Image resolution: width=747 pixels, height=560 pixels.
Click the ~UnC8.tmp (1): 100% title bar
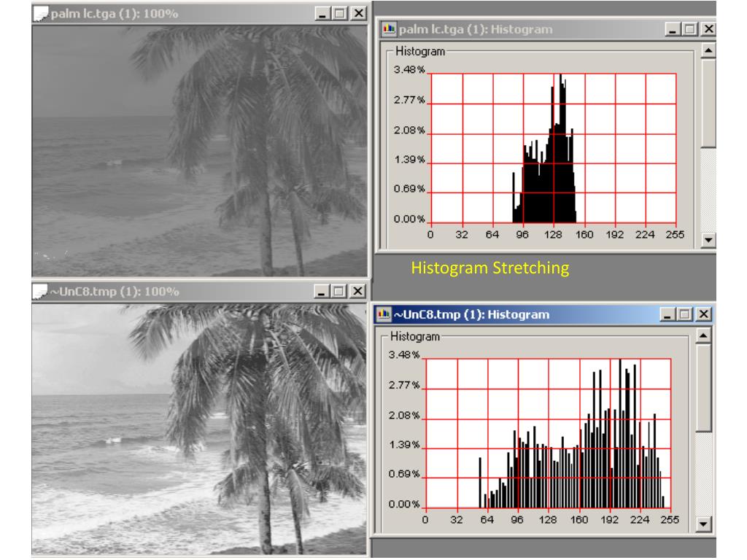click(200, 292)
